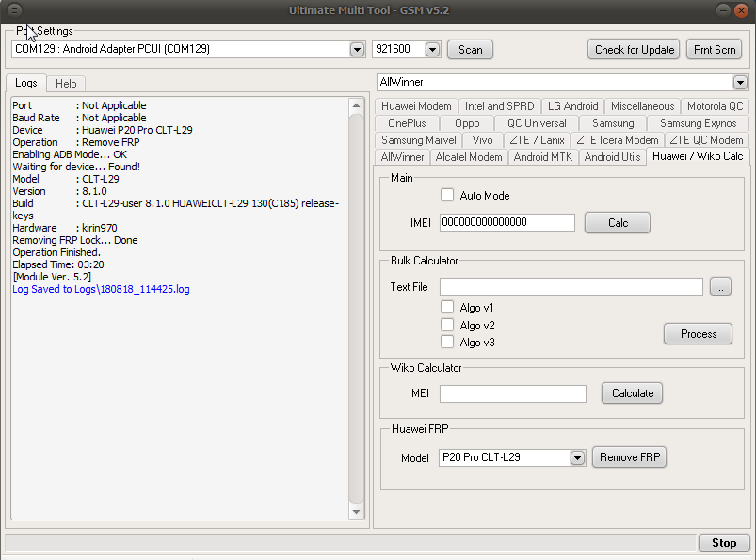Click the window menu icon in title bar

pyautogui.click(x=14, y=10)
